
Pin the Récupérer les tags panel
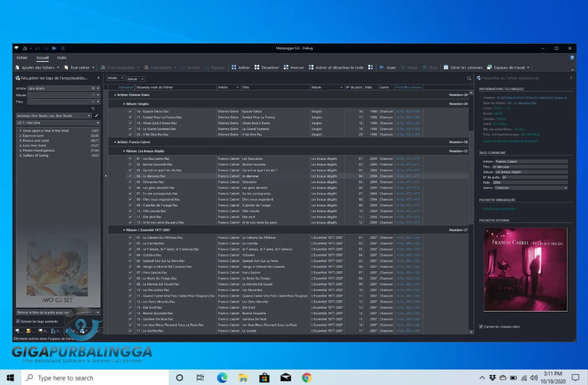tap(98, 78)
